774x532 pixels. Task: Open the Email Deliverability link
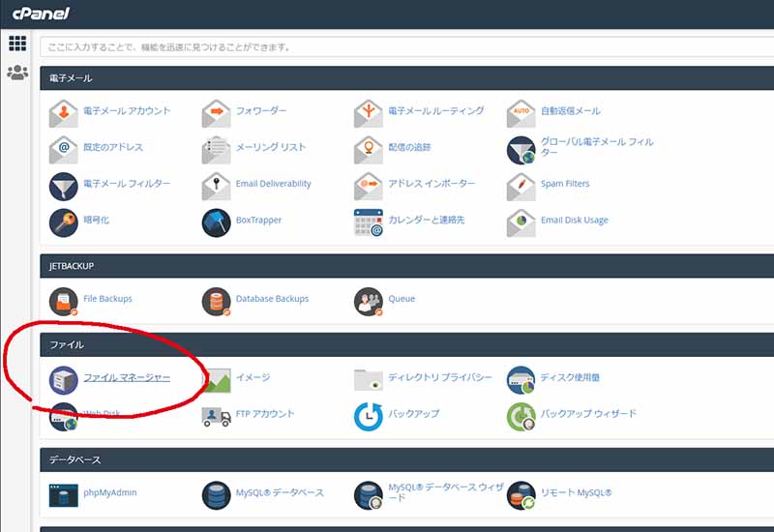coord(273,184)
